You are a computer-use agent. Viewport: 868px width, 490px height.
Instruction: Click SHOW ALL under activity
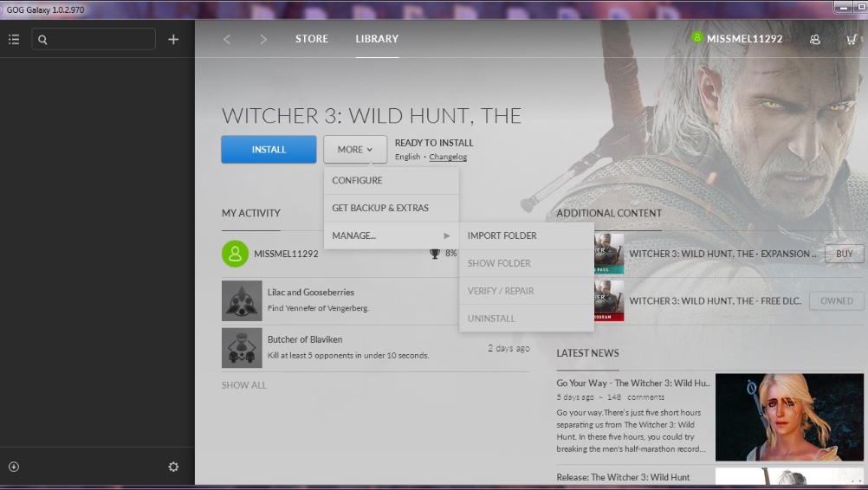[x=244, y=385]
